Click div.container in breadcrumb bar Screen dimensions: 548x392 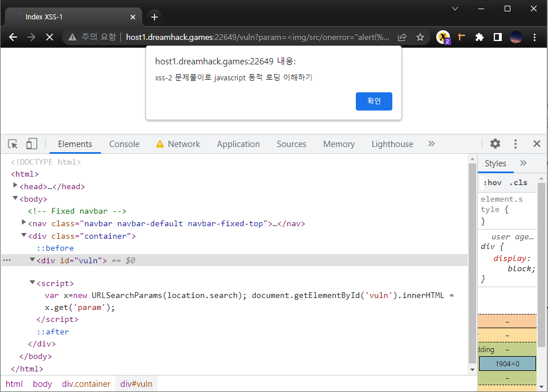coord(86,384)
